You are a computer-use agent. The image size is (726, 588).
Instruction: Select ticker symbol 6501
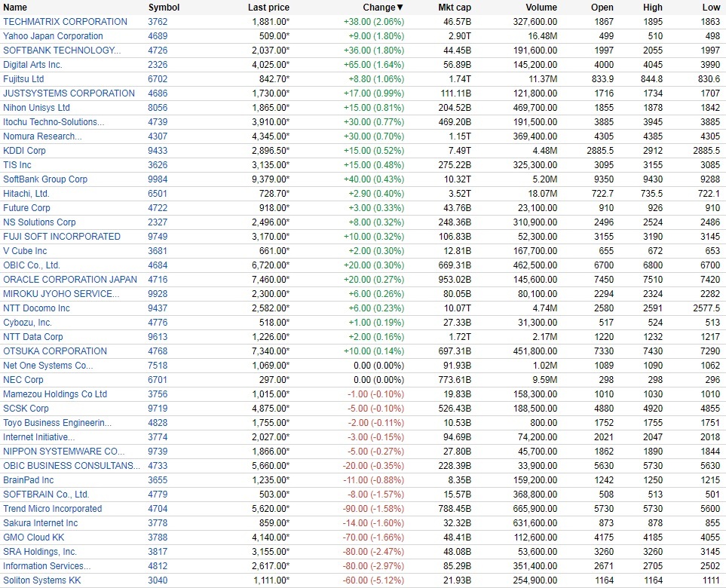pyautogui.click(x=158, y=194)
